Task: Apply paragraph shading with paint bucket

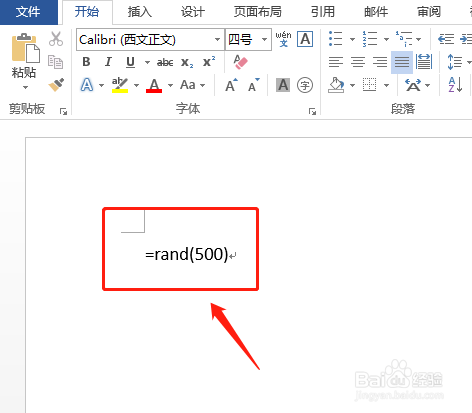Action: [x=336, y=85]
